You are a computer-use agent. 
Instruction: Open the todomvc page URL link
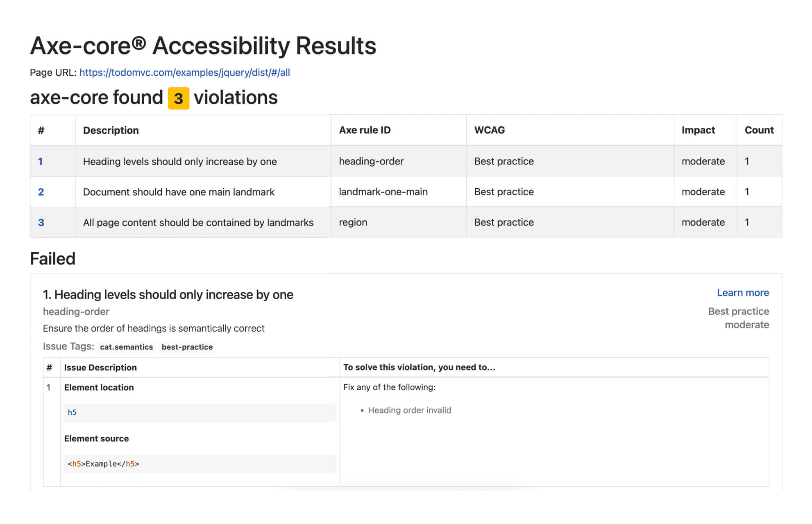coord(184,72)
